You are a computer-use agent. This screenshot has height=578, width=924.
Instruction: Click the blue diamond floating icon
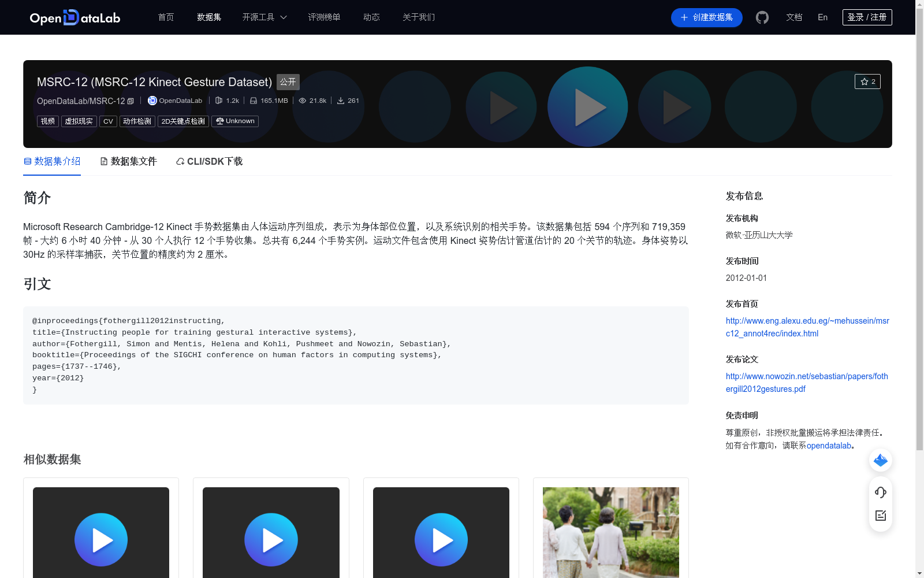881,460
